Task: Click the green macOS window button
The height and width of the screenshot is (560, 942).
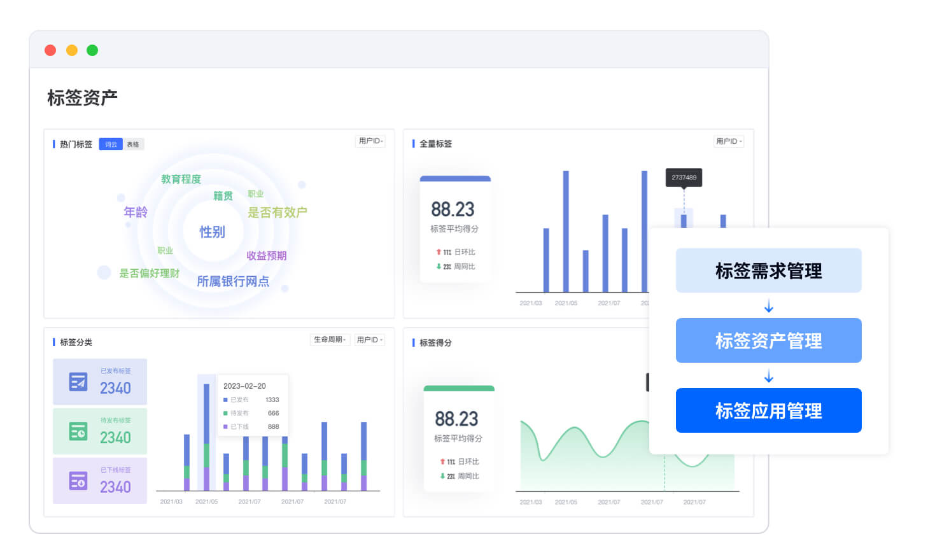Action: (92, 50)
